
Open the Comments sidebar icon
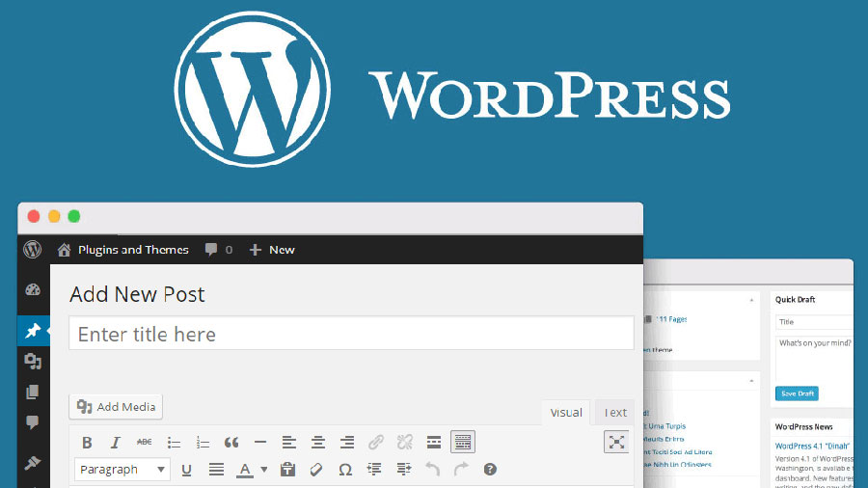[x=33, y=422]
